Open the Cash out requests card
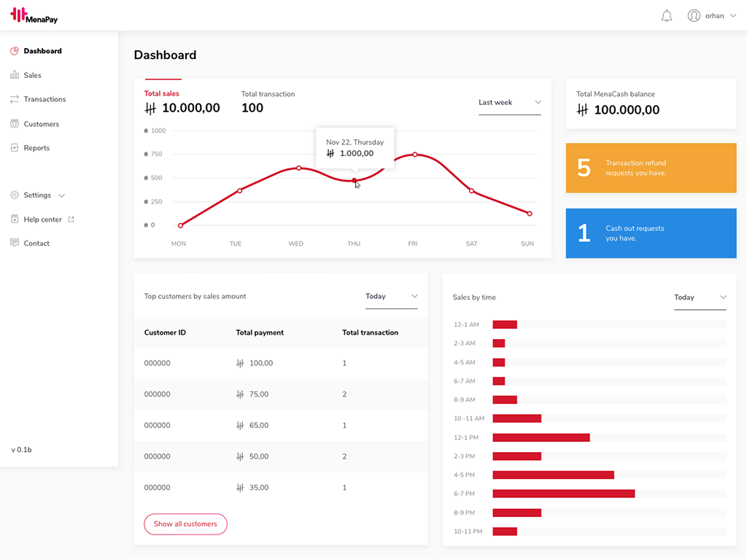 pos(651,233)
